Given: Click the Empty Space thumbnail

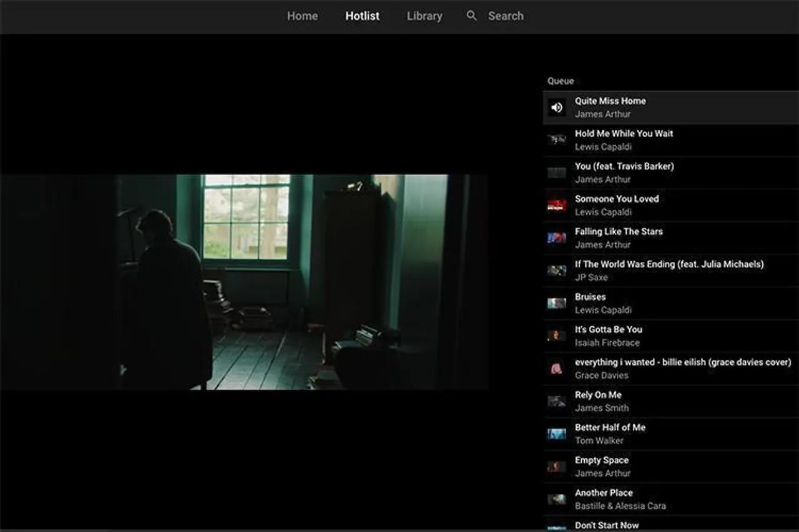Looking at the screenshot, I should point(557,467).
